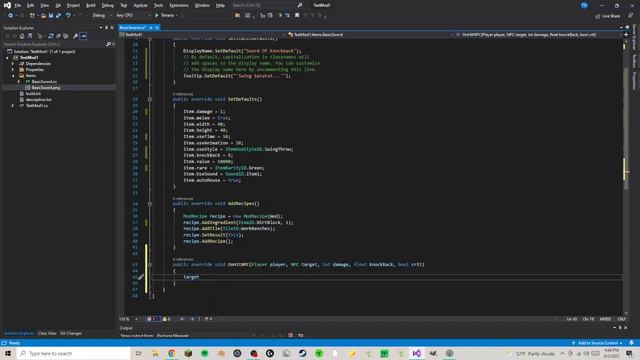The image size is (640, 360).
Task: Click the Save icon in the toolbar
Action: (51, 16)
